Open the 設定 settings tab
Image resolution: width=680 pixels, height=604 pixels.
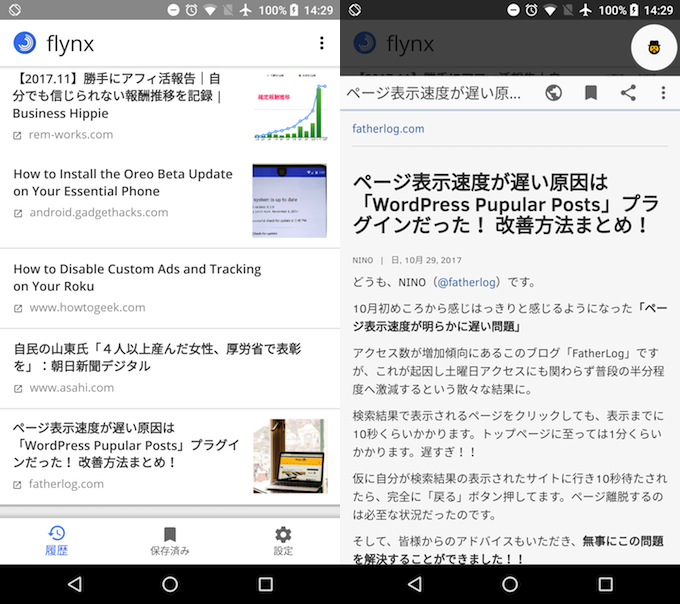pos(283,541)
